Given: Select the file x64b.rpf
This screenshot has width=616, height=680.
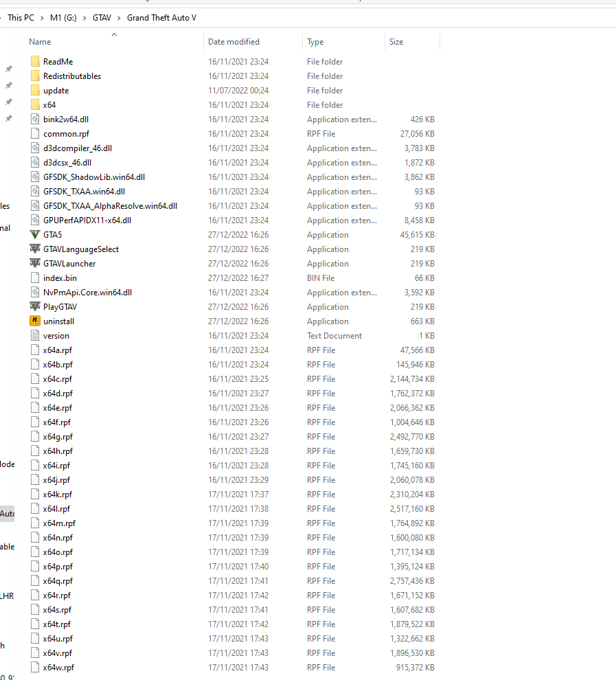Looking at the screenshot, I should point(58,364).
